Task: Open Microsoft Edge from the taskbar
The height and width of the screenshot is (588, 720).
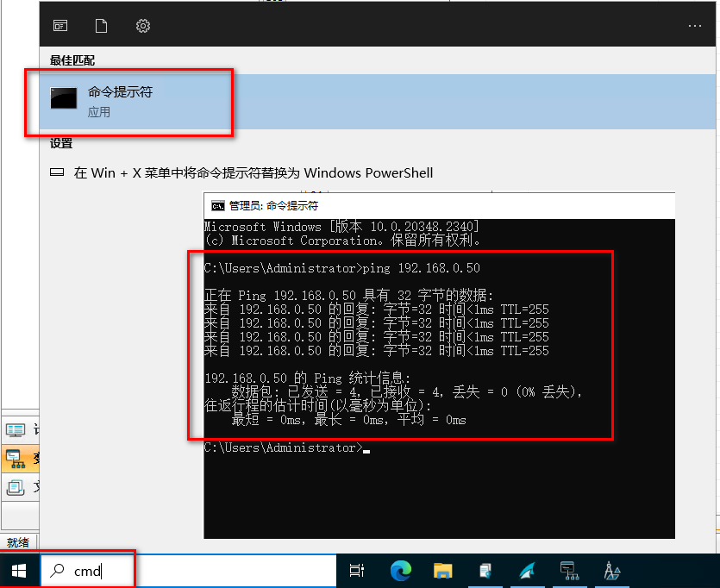Action: [400, 570]
